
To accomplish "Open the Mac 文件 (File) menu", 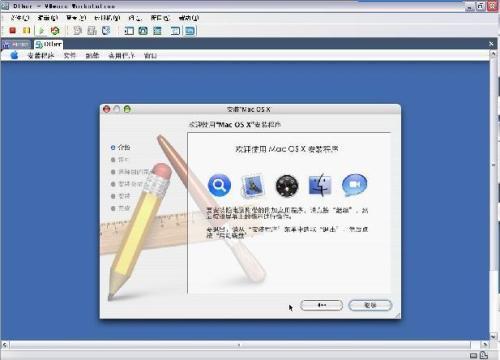I will click(70, 55).
